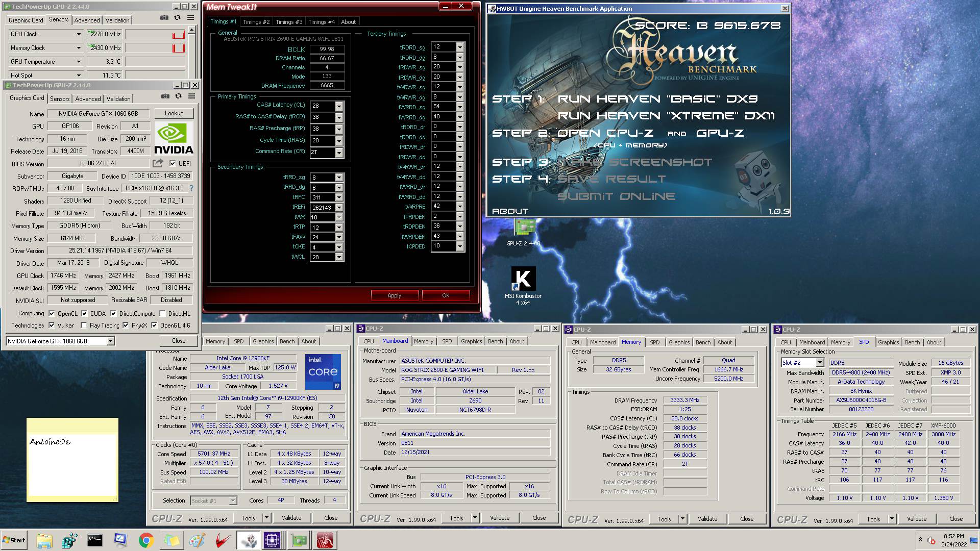Image resolution: width=980 pixels, height=551 pixels.
Task: Click the green GPU-Z taskbar icon
Action: tap(299, 540)
